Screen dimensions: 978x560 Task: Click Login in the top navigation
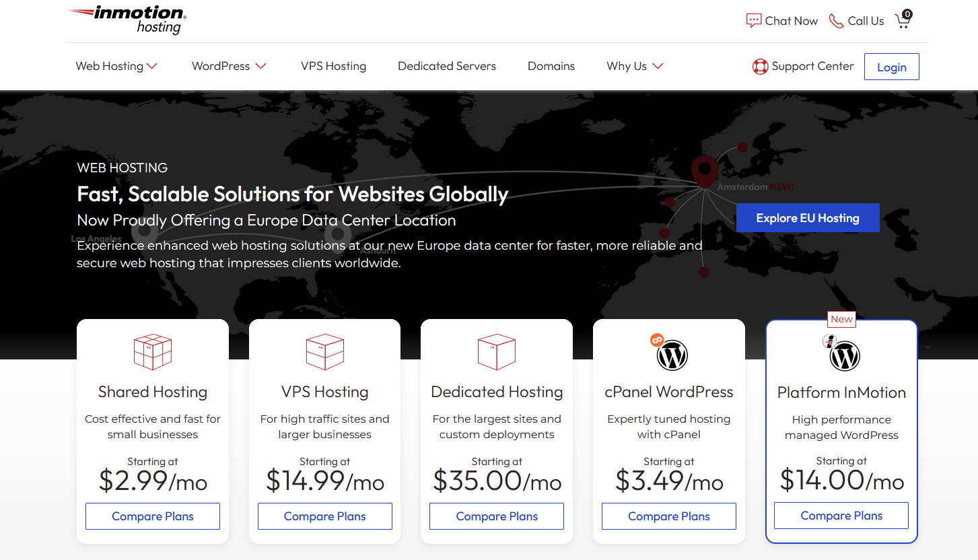click(x=891, y=66)
